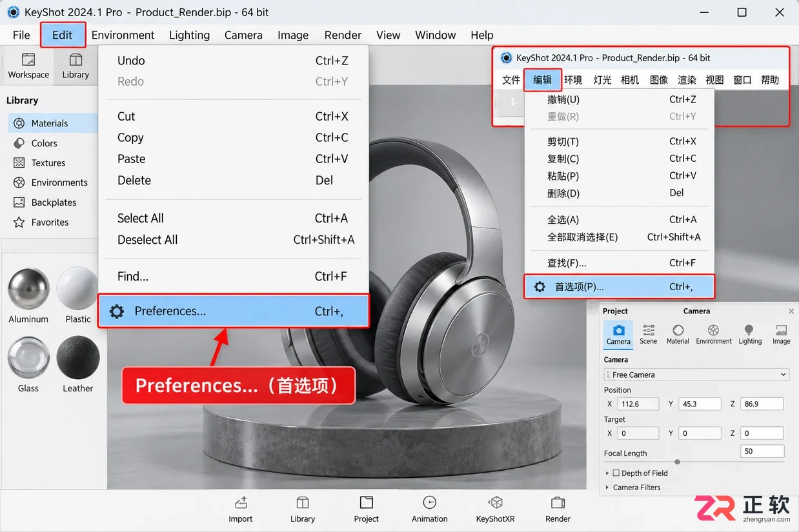Toggle the Library button in the bottom toolbar
Screen dimensions: 799x532
tap(303, 509)
